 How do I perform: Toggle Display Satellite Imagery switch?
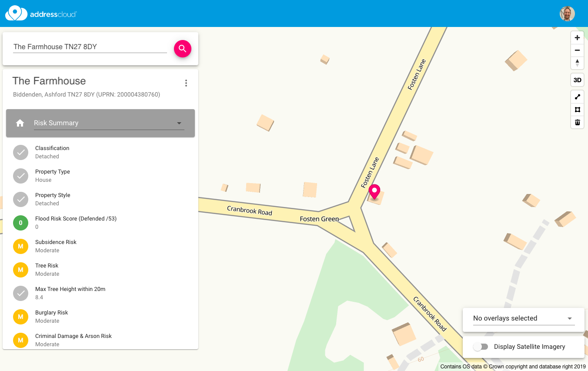(481, 347)
